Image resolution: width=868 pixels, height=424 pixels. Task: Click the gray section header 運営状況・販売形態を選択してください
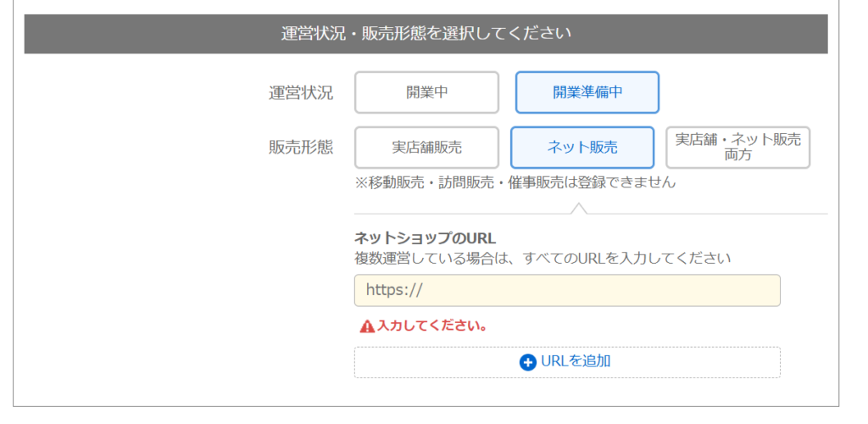click(x=426, y=34)
